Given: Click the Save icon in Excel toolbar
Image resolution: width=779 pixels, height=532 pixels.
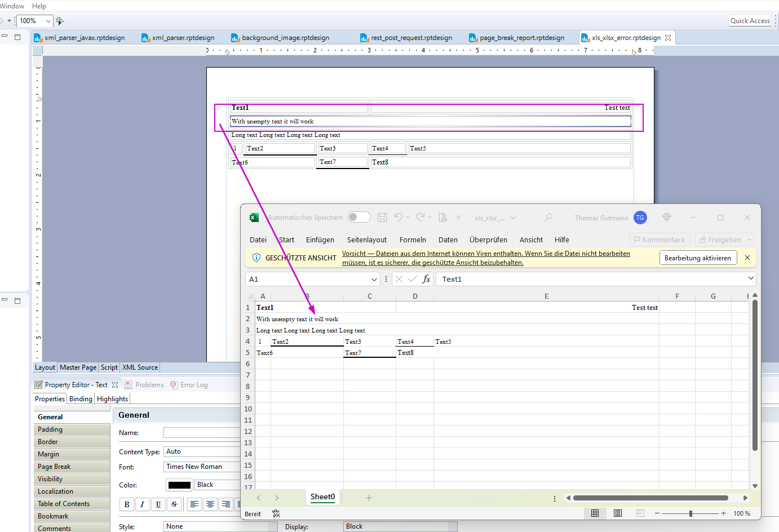Looking at the screenshot, I should point(383,218).
